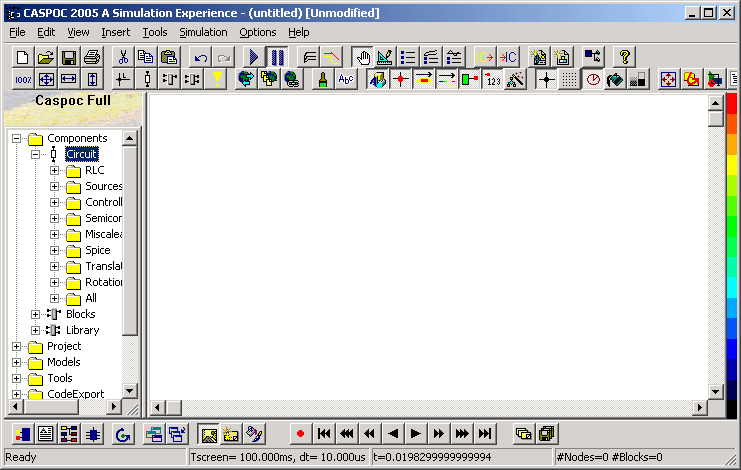Screen dimensions: 741x470
Task: Open the Insert menu
Action: coord(115,32)
